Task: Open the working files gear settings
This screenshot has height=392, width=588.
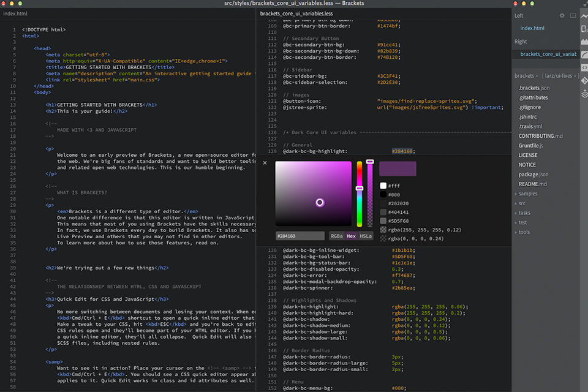Action: [x=562, y=15]
